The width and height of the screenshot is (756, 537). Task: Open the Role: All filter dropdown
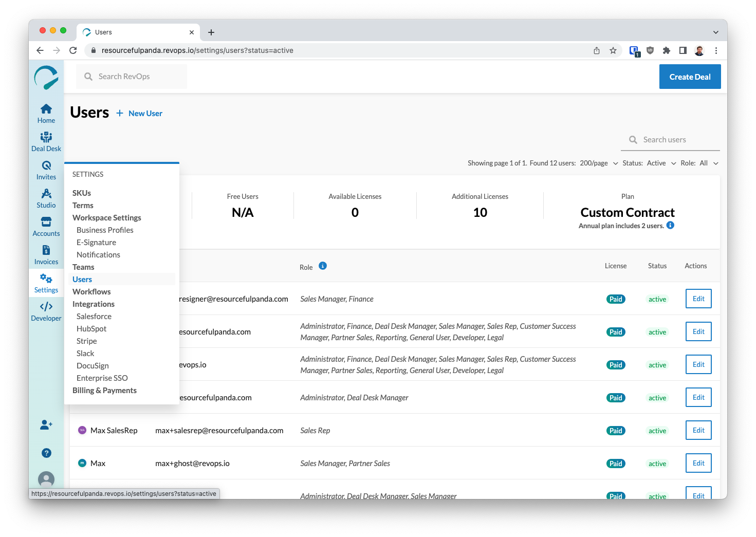(699, 163)
